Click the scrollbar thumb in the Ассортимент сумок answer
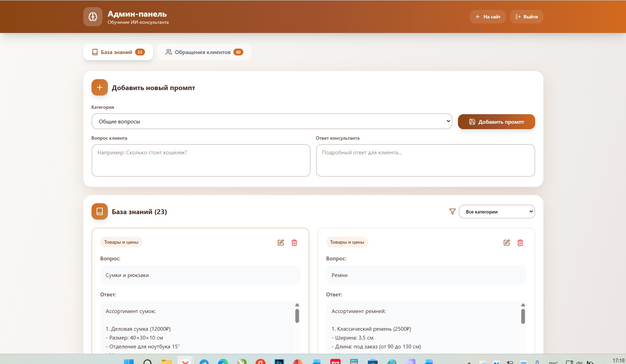Viewport: 626px width, 364px height. click(x=297, y=316)
